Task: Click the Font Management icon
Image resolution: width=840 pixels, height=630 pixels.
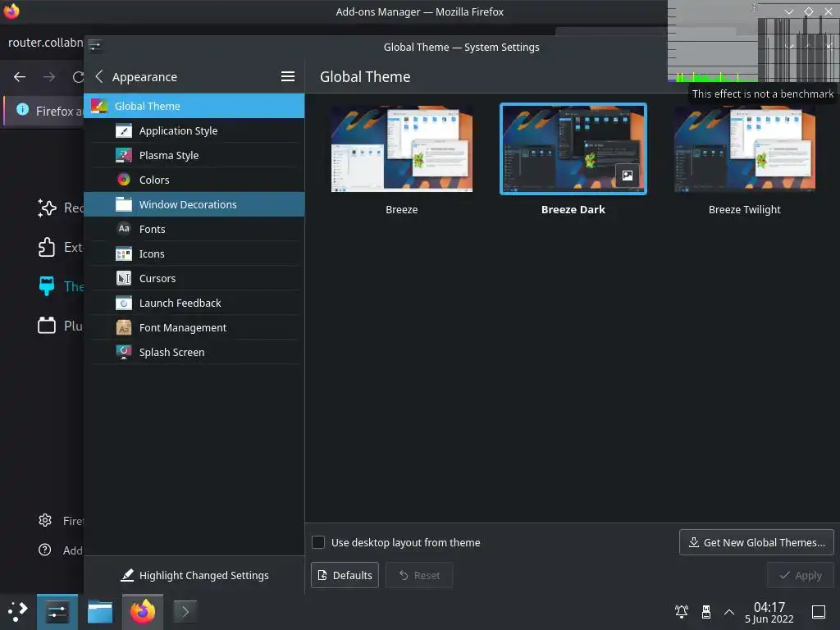Action: [124, 327]
